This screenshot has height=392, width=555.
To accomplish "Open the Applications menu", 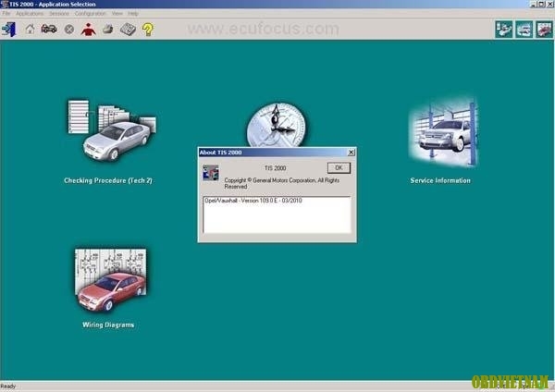I will pyautogui.click(x=30, y=14).
